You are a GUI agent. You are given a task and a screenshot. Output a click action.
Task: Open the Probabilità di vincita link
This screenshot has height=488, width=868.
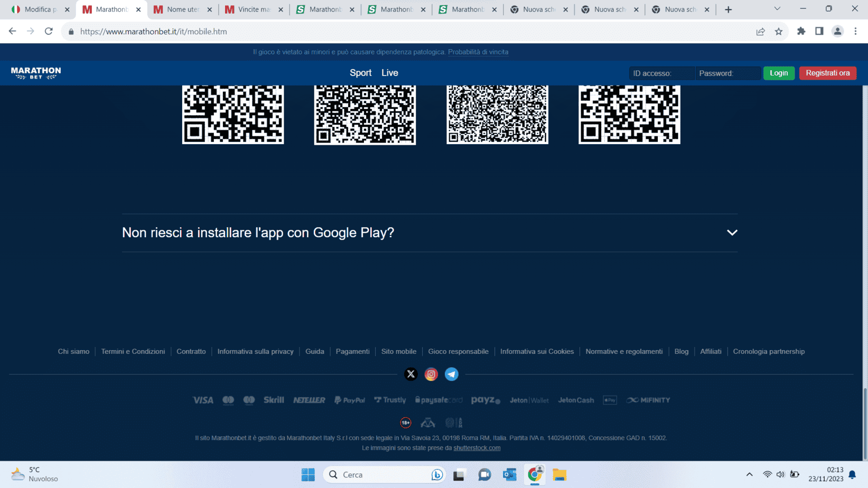(478, 52)
